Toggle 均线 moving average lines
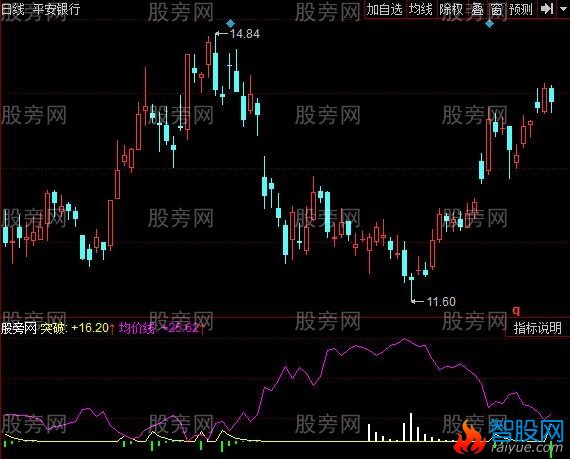Screen dimensions: 570x459 [x=420, y=9]
